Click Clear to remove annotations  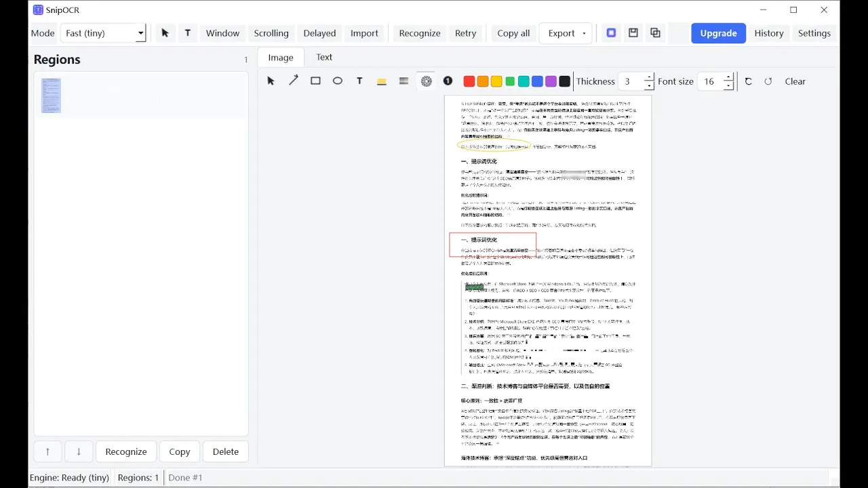(x=795, y=81)
